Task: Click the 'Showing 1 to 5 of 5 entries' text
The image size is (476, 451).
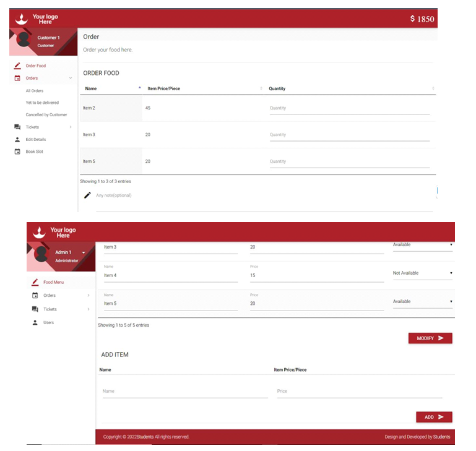Action: point(124,325)
